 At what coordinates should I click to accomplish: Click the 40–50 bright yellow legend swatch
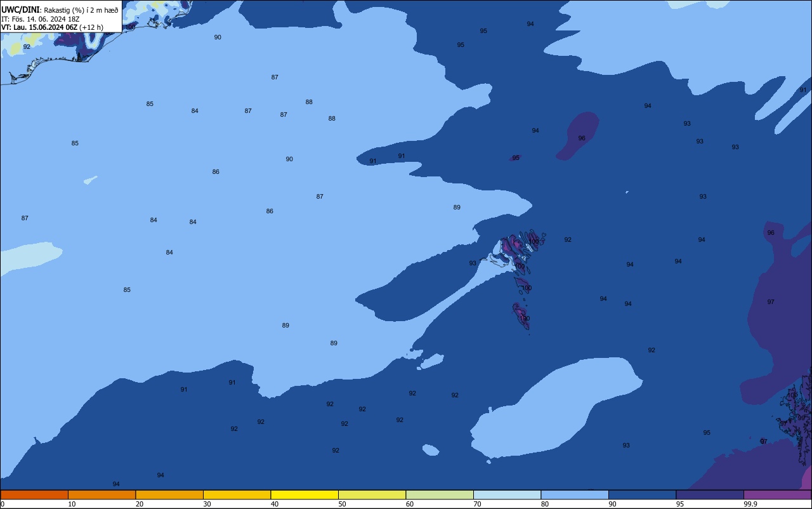click(x=304, y=494)
